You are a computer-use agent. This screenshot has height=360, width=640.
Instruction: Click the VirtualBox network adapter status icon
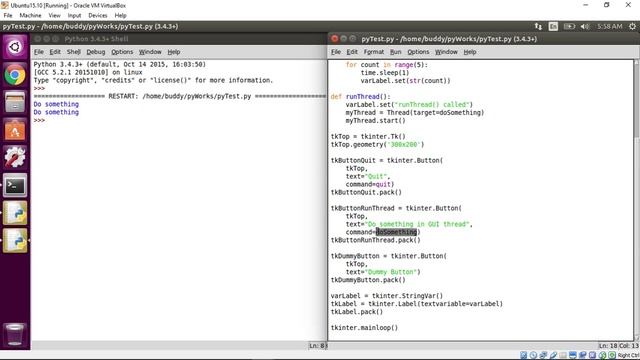[543, 355]
